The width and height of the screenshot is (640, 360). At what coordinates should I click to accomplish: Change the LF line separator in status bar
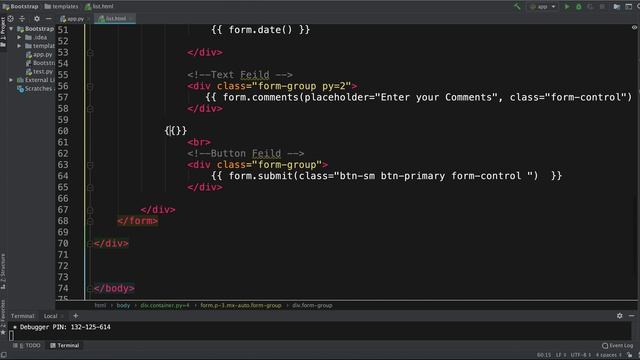560,355
